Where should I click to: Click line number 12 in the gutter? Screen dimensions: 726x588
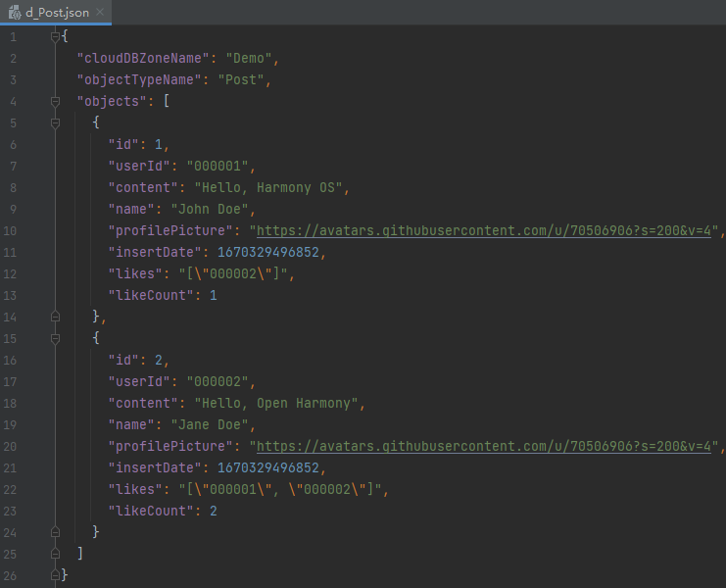pos(11,273)
